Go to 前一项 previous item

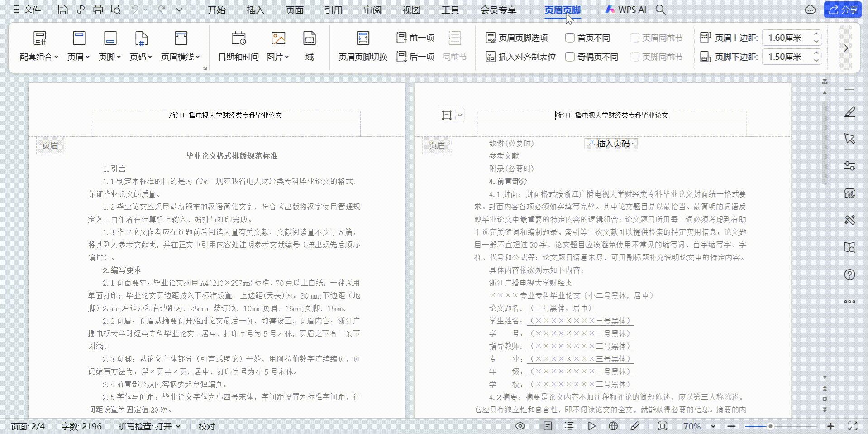(415, 38)
